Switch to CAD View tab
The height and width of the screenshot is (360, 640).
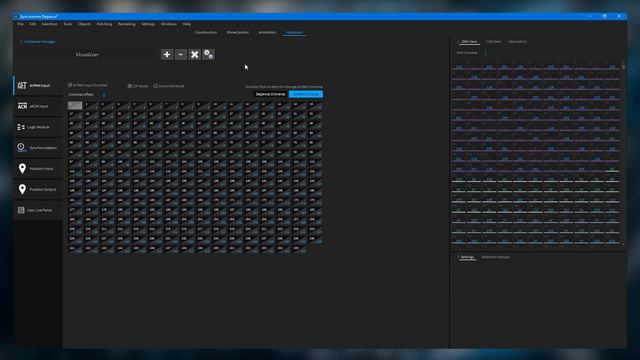(493, 42)
